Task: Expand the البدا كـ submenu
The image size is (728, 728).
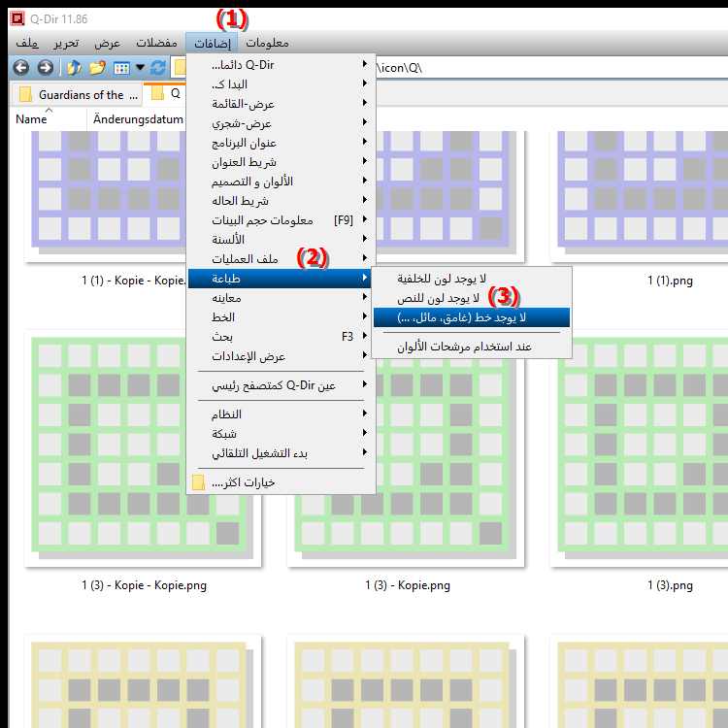Action: [279, 84]
